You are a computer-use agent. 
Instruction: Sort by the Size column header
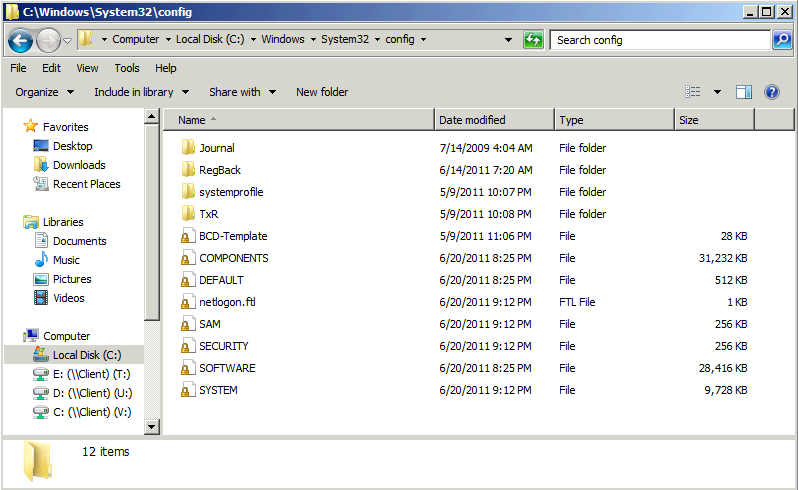click(715, 120)
